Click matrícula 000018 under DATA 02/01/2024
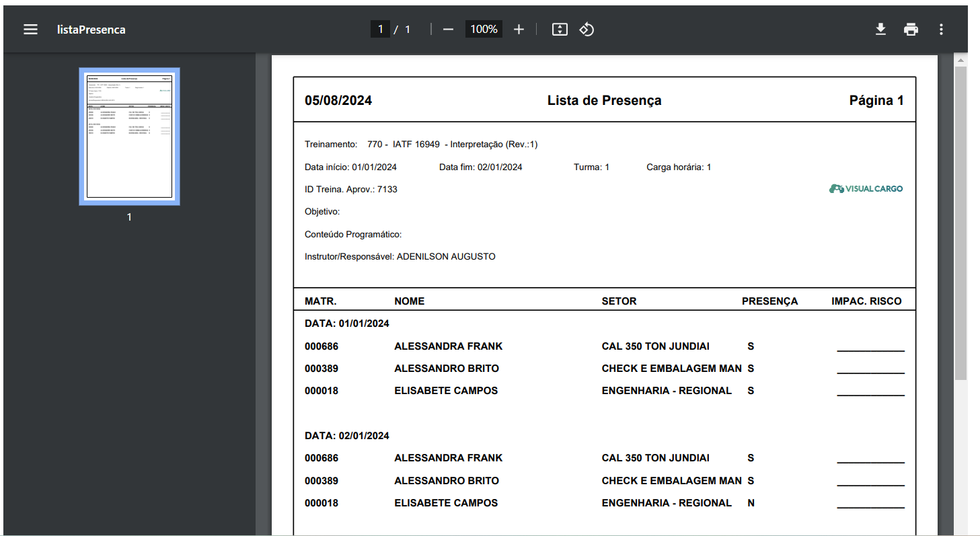The height and width of the screenshot is (536, 980). 322,503
